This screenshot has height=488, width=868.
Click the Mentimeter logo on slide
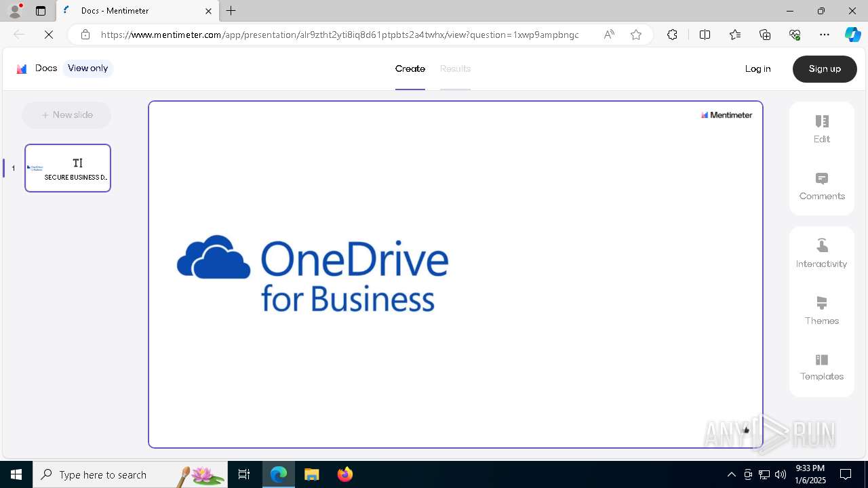coord(726,115)
